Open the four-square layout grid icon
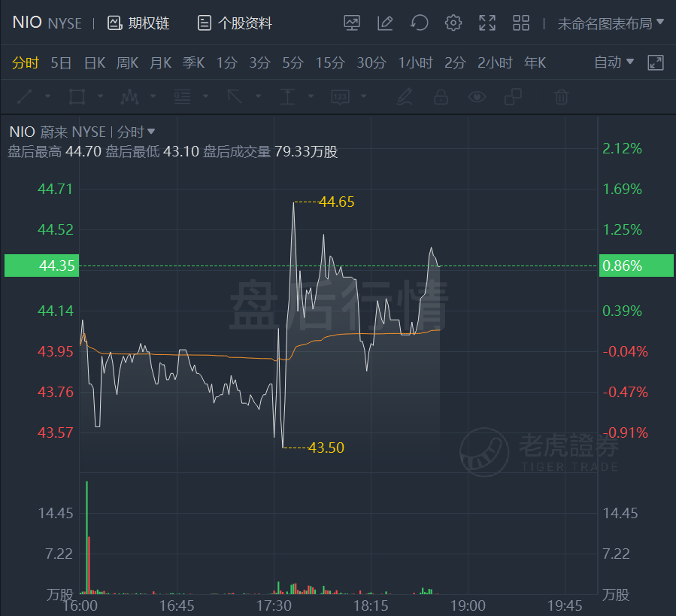The width and height of the screenshot is (676, 616). (521, 23)
